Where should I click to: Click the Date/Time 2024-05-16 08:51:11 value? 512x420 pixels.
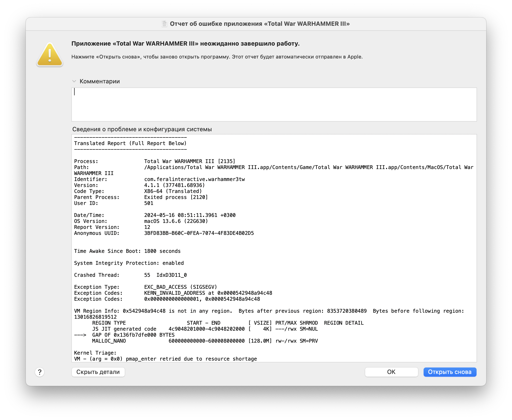coord(190,215)
